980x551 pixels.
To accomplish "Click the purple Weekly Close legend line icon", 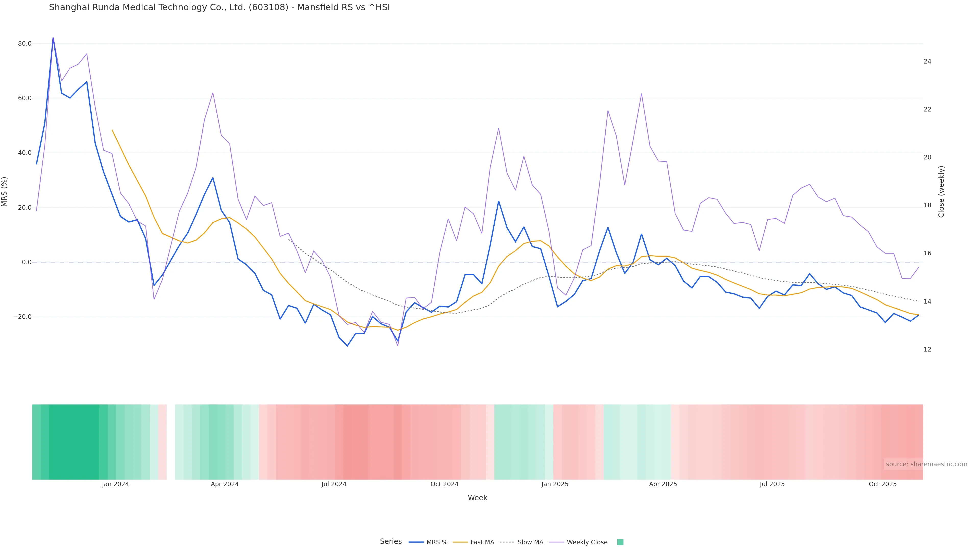I will [557, 542].
